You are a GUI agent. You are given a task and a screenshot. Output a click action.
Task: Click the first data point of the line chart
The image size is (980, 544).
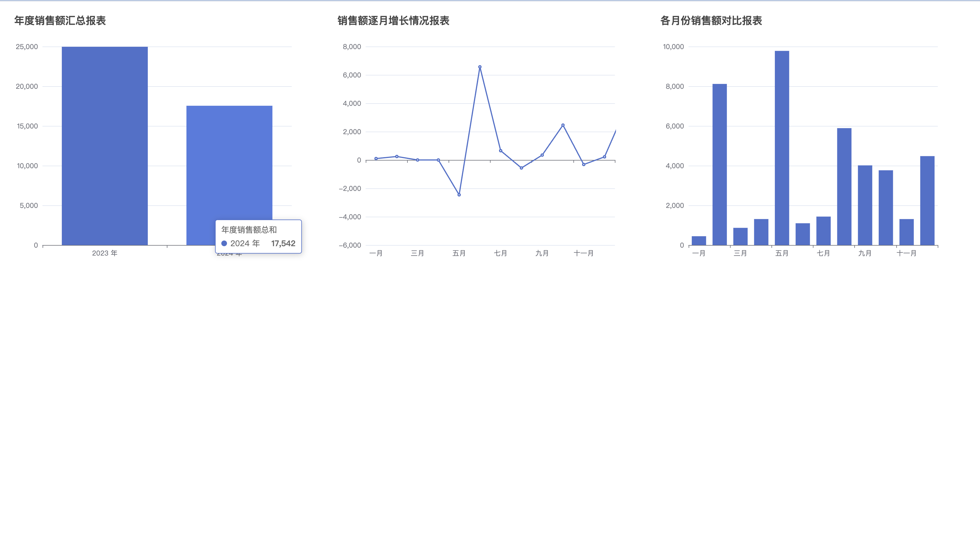(x=376, y=159)
